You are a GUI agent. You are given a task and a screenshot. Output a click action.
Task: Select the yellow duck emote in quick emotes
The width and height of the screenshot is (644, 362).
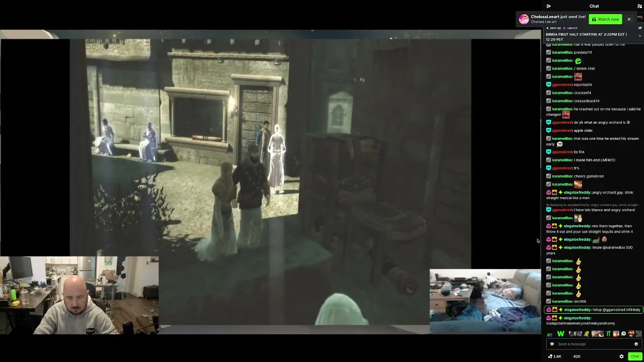pos(586,334)
